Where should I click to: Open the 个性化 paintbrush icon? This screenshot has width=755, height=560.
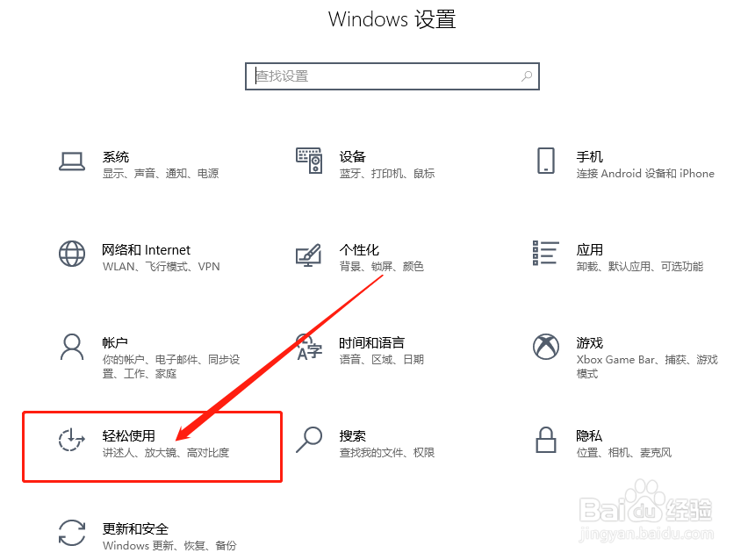tap(308, 255)
